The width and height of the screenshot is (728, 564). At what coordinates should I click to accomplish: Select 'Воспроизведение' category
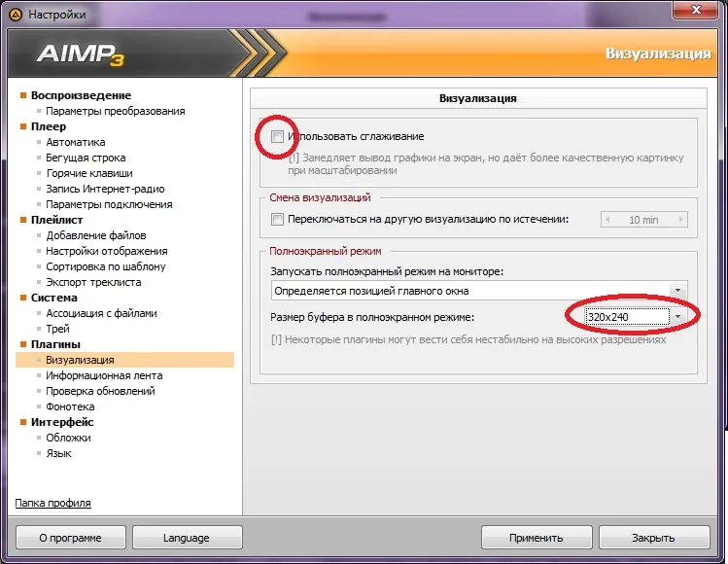[81, 95]
